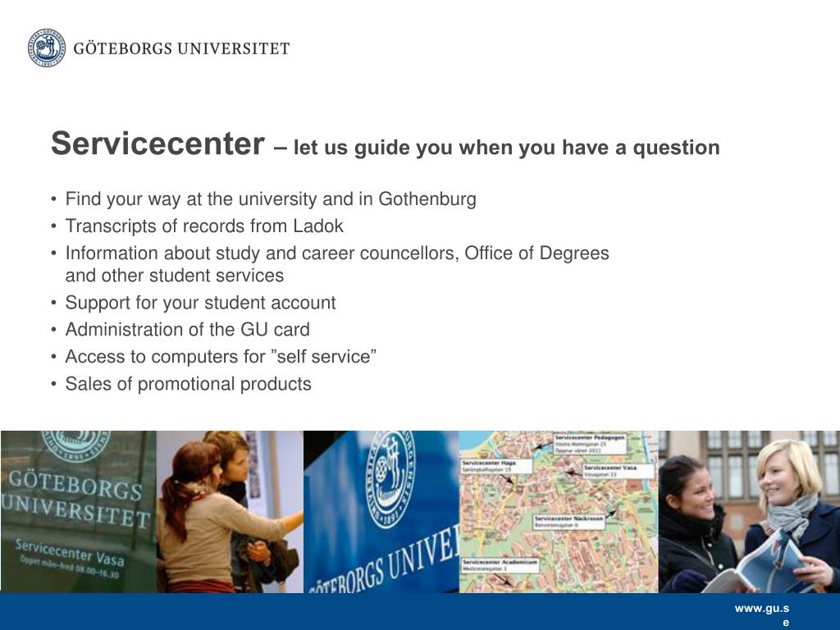This screenshot has width=840, height=630.
Task: Click 'Support for your student account' bullet
Action: [200, 303]
